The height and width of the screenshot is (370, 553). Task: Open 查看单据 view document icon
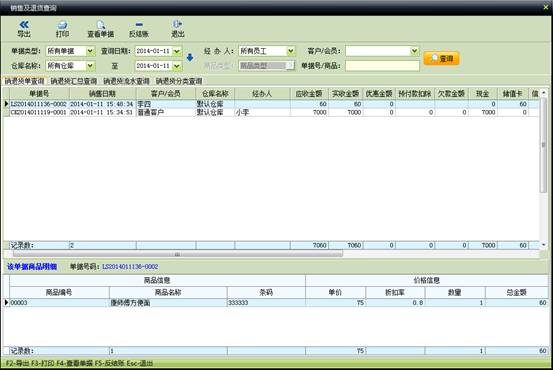pos(101,29)
